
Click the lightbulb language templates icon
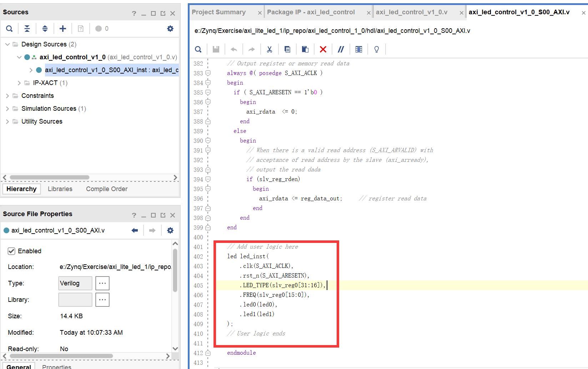pyautogui.click(x=377, y=49)
